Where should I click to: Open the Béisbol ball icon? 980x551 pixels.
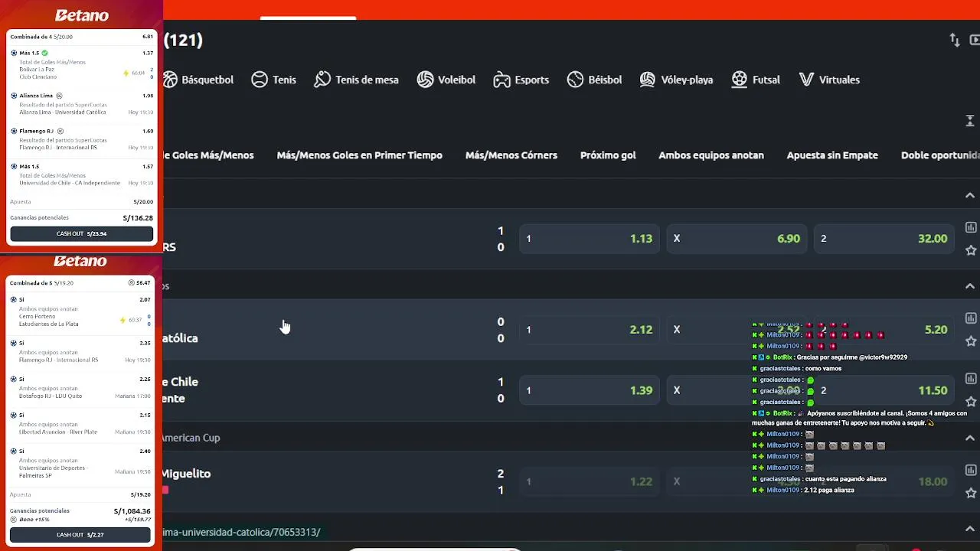tap(575, 80)
